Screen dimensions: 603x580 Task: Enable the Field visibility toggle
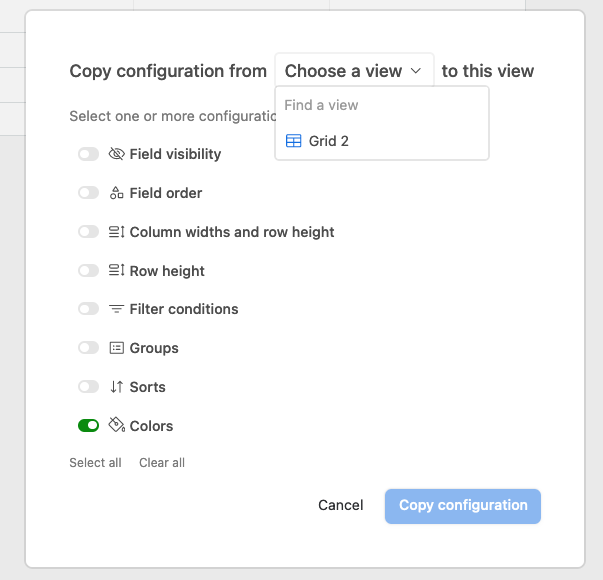[x=88, y=154]
